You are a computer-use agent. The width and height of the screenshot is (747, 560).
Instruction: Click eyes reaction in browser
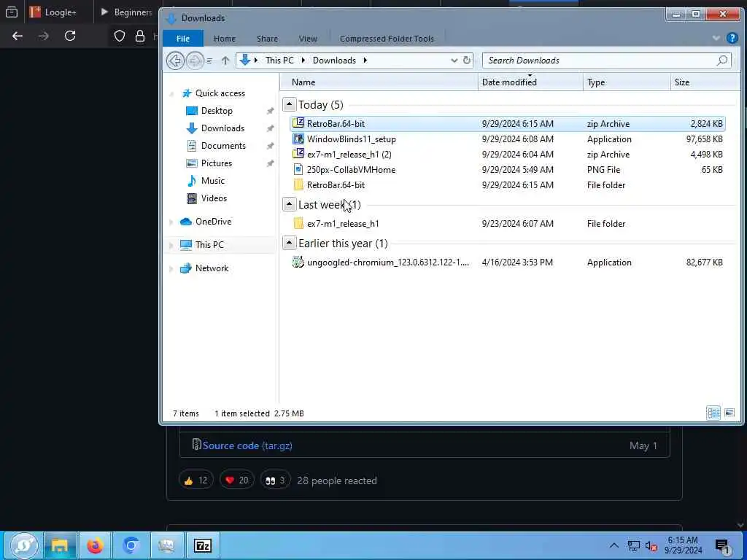coord(275,481)
